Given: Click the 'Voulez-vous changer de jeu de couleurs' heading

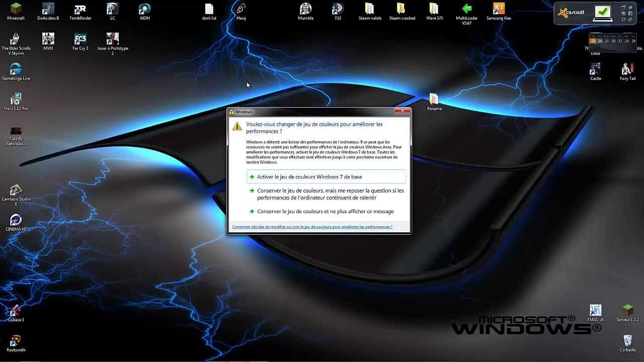Looking at the screenshot, I should coord(314,128).
